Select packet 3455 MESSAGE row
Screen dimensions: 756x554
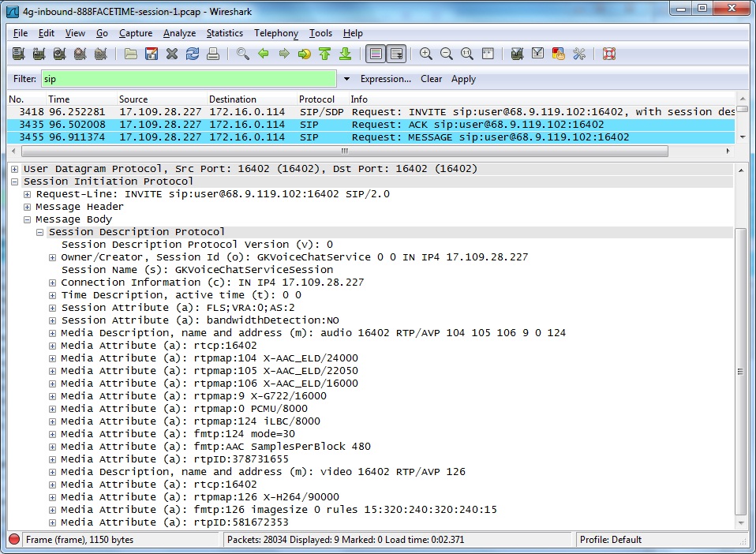pos(371,137)
